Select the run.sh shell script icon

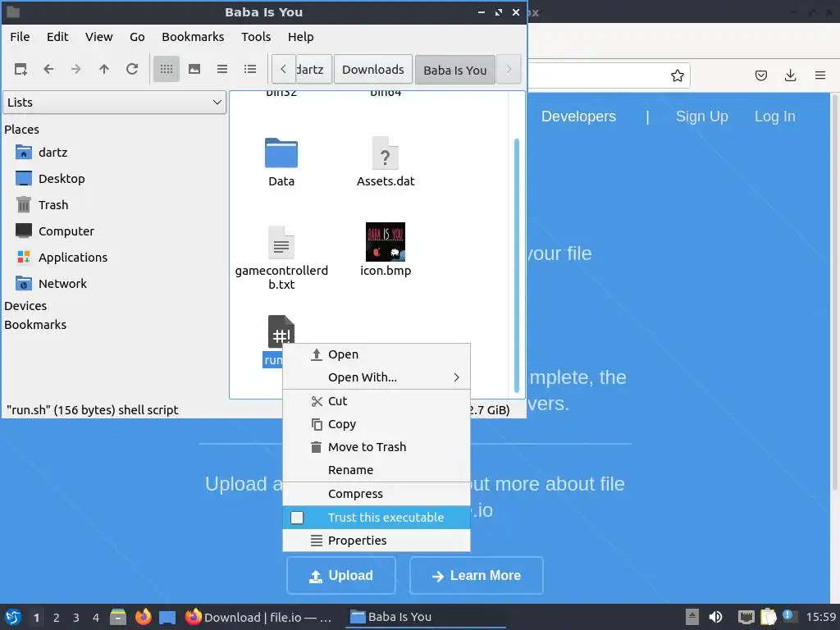(281, 331)
